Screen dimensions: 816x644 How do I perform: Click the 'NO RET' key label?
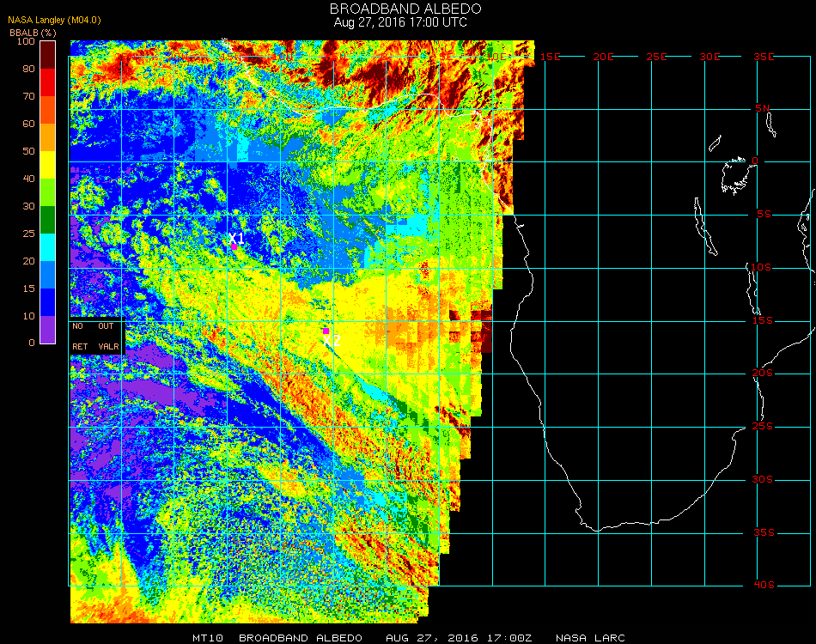[80, 336]
